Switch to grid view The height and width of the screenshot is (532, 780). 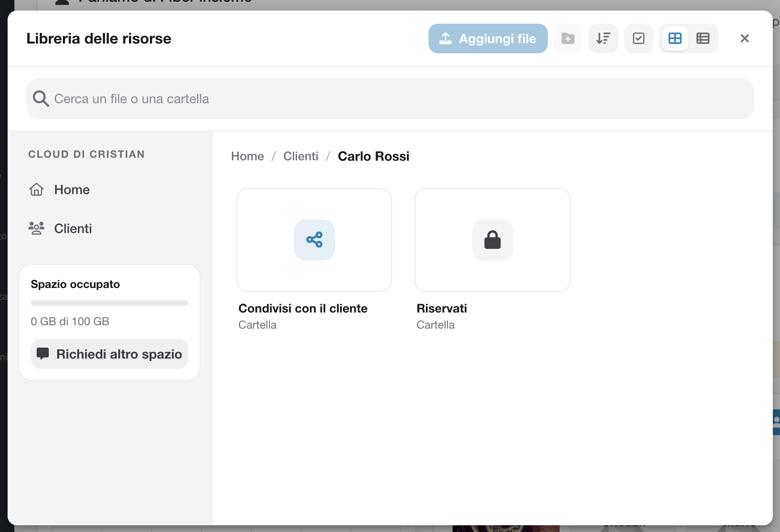tap(675, 38)
